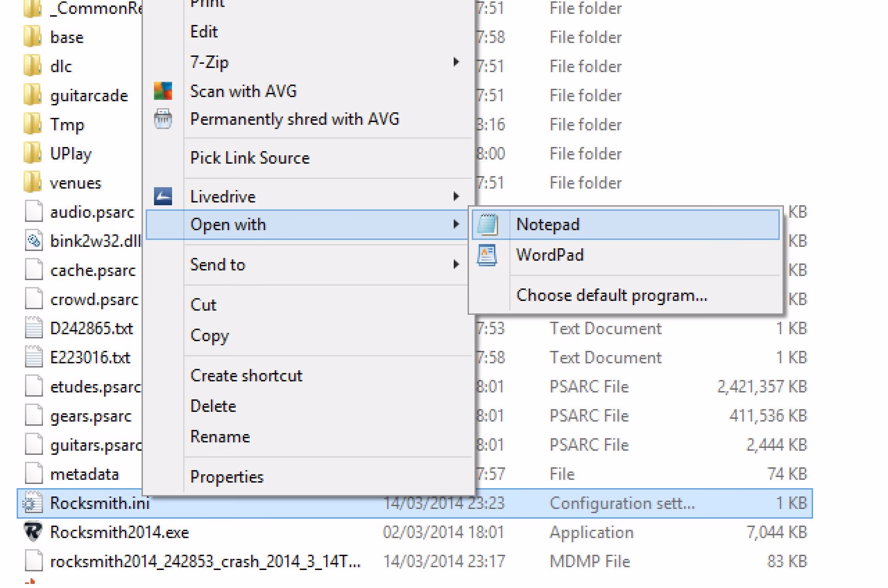This screenshot has height=588, width=888.
Task: Select Choose default program...
Action: [x=612, y=295]
